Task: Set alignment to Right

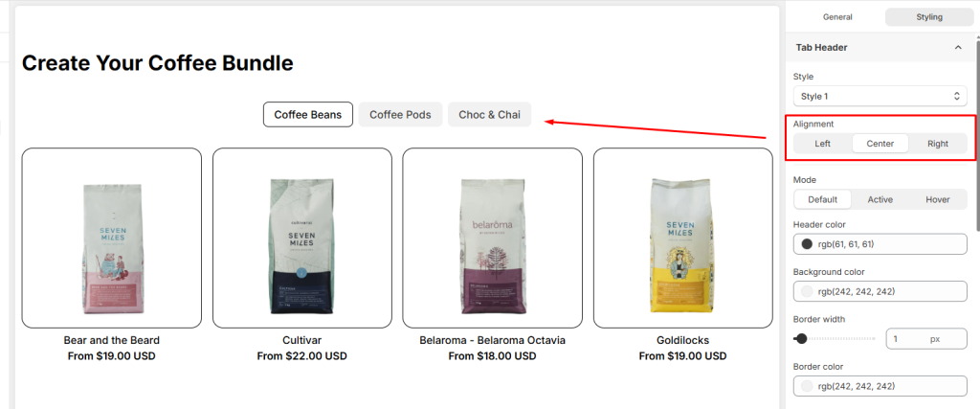Action: coord(938,144)
